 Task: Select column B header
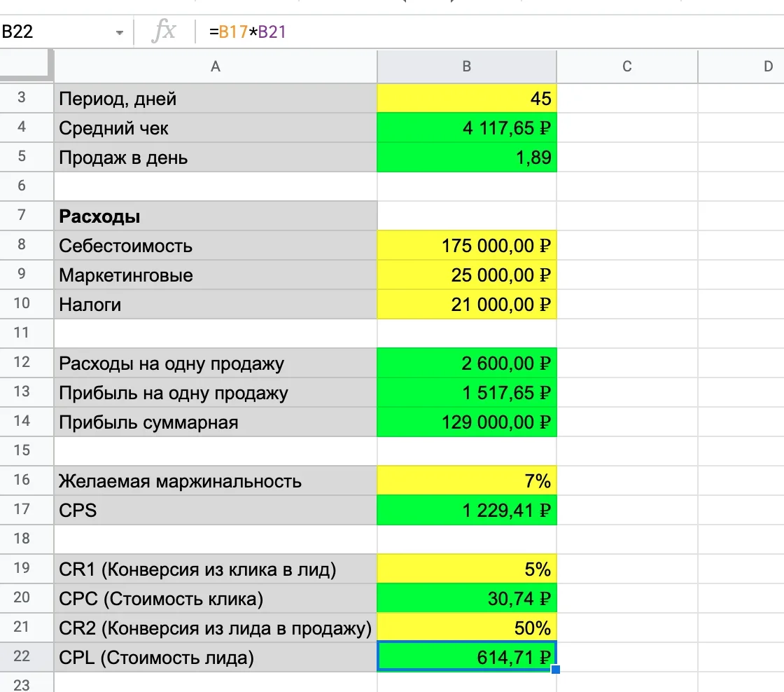tap(466, 67)
